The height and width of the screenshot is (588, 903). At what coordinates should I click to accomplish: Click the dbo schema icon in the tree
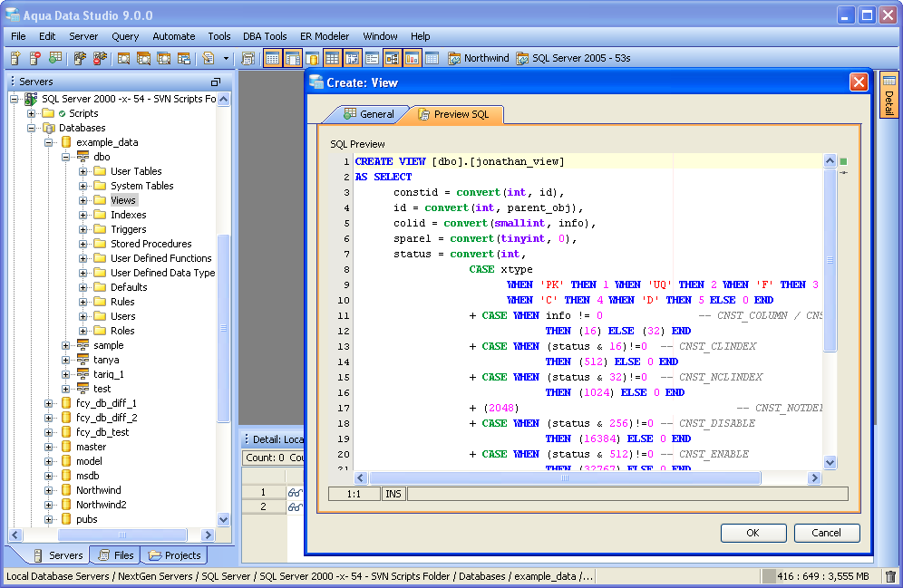83,157
